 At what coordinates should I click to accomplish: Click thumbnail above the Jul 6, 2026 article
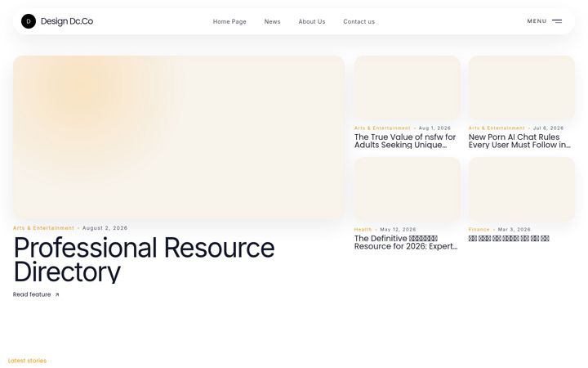522,88
